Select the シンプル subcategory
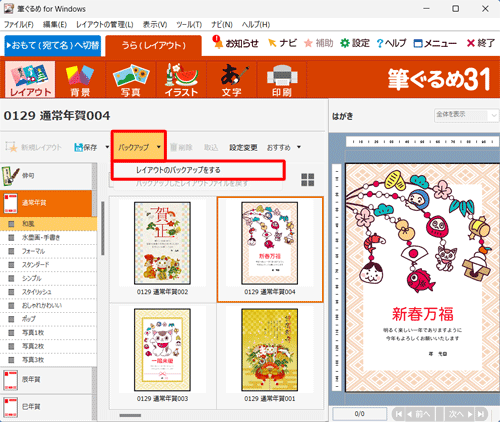This screenshot has height=422, width=500. (48, 278)
